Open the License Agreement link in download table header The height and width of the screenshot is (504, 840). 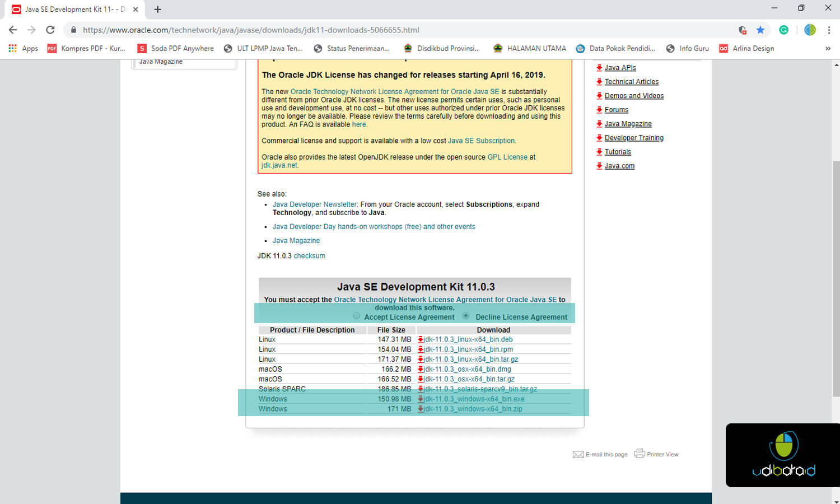[445, 300]
